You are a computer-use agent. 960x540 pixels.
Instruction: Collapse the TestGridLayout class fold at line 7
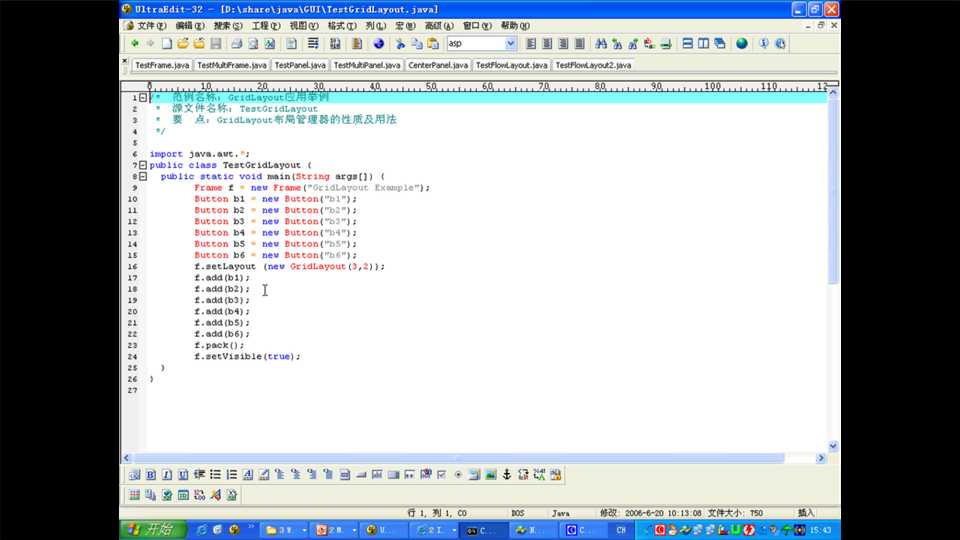pyautogui.click(x=143, y=165)
